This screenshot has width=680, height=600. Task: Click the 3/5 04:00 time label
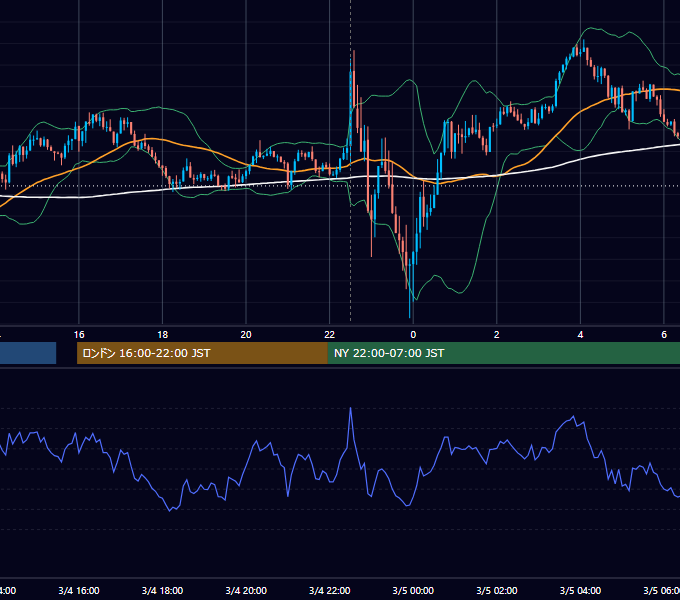pyautogui.click(x=580, y=590)
